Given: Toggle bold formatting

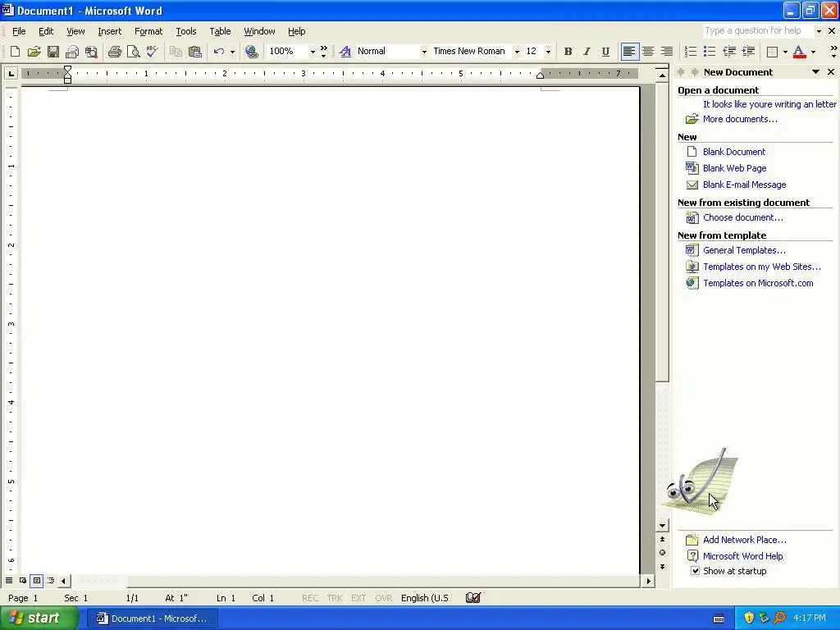Looking at the screenshot, I should coord(568,52).
